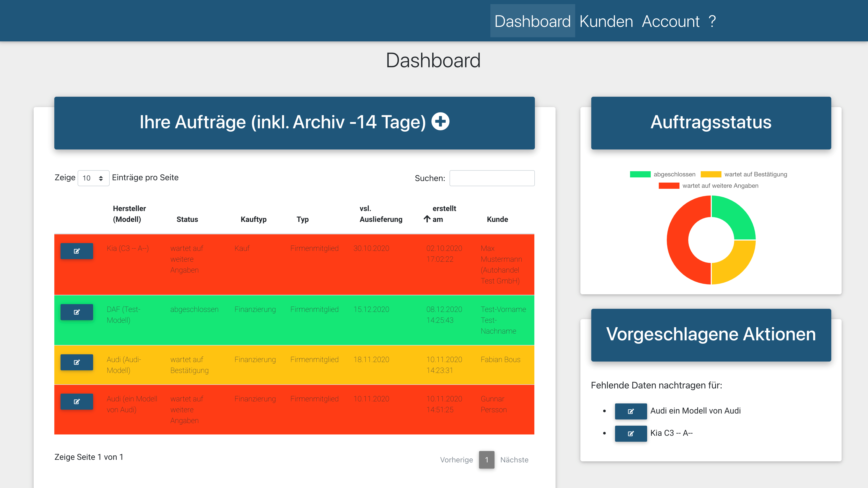Click delivery date 18.11.2020
The width and height of the screenshot is (868, 488).
(x=371, y=359)
